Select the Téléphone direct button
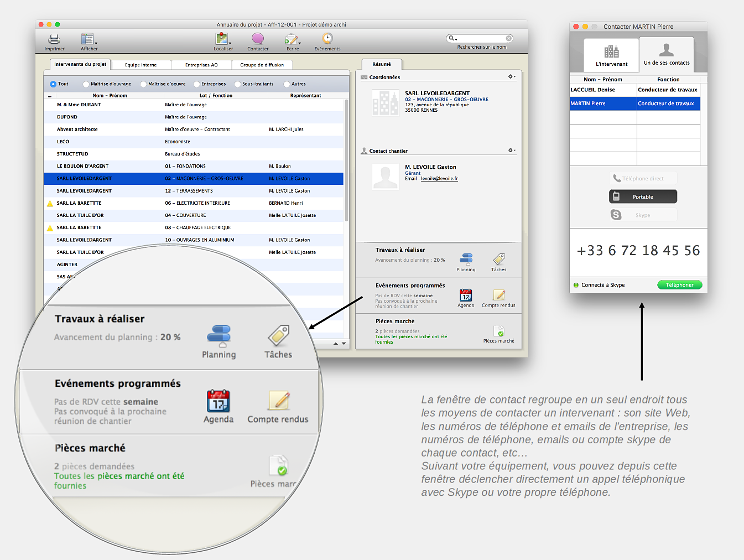The image size is (744, 560). (643, 178)
